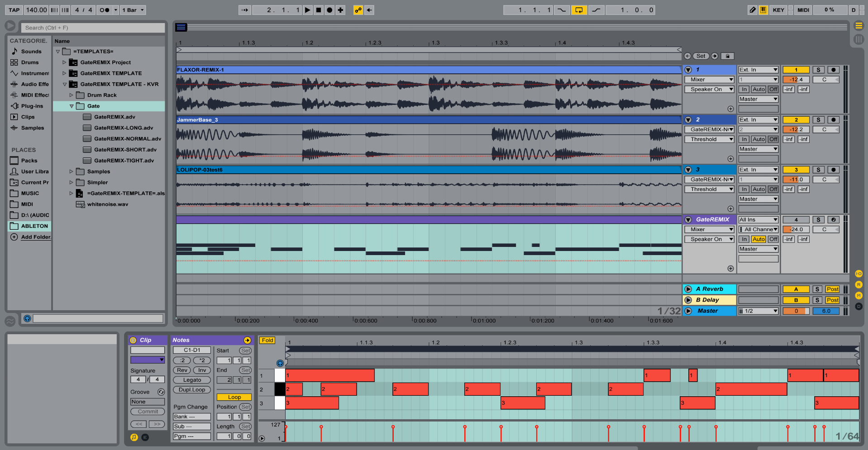Toggle the metronome button
The height and width of the screenshot is (450, 868).
105,10
